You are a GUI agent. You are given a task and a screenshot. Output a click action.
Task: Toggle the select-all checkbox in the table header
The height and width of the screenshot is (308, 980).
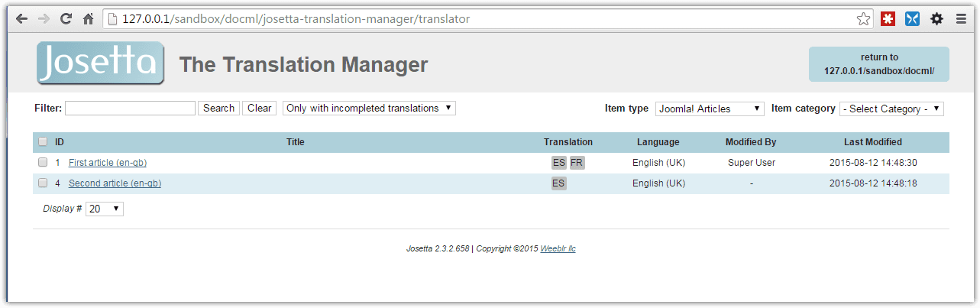tap(43, 141)
